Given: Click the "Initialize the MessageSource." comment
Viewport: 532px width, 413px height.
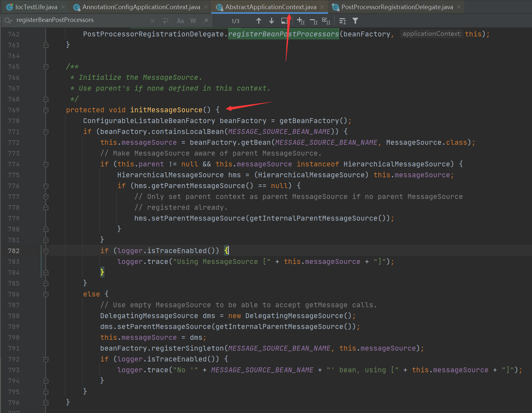Looking at the screenshot, I should click(x=141, y=77).
